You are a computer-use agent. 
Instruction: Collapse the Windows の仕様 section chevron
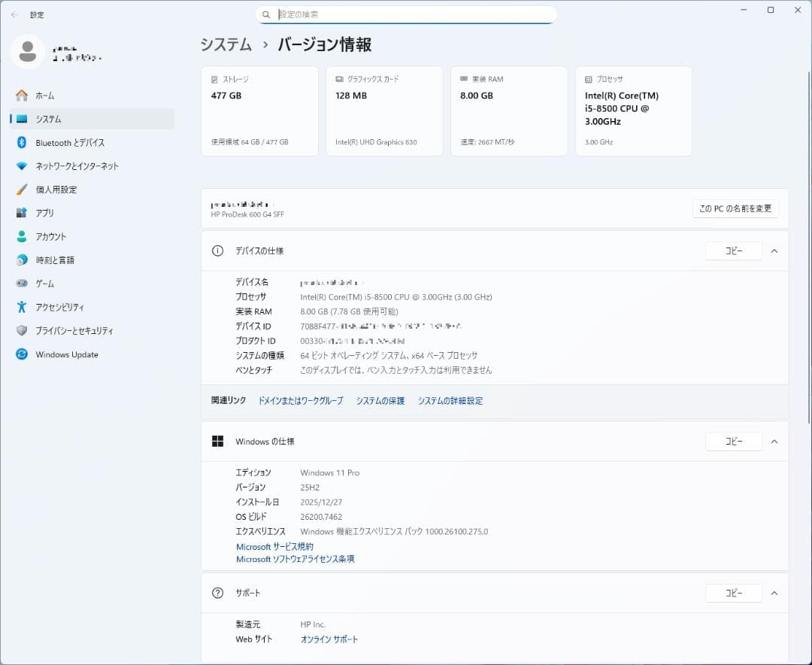(x=774, y=442)
